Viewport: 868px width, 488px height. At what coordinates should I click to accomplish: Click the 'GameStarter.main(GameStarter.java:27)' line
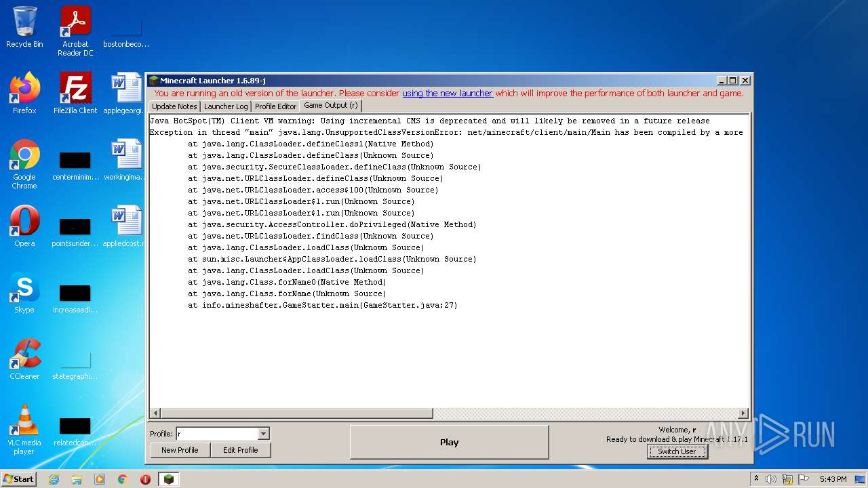[323, 305]
